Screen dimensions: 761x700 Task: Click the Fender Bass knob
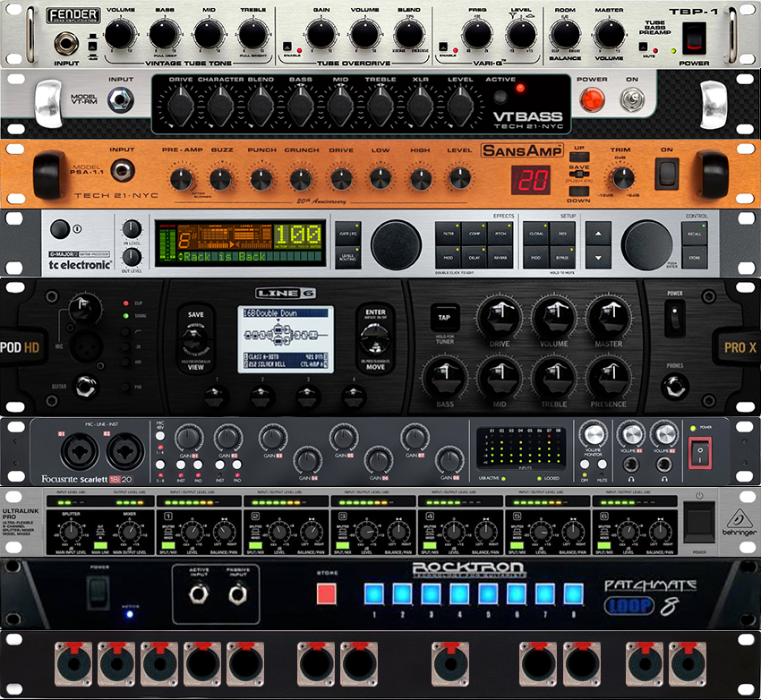[165, 34]
